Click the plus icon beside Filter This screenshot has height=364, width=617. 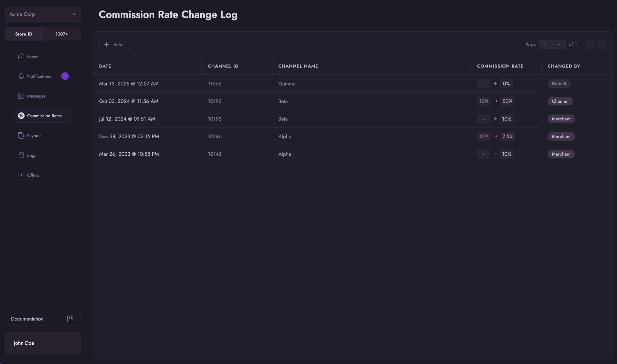107,45
